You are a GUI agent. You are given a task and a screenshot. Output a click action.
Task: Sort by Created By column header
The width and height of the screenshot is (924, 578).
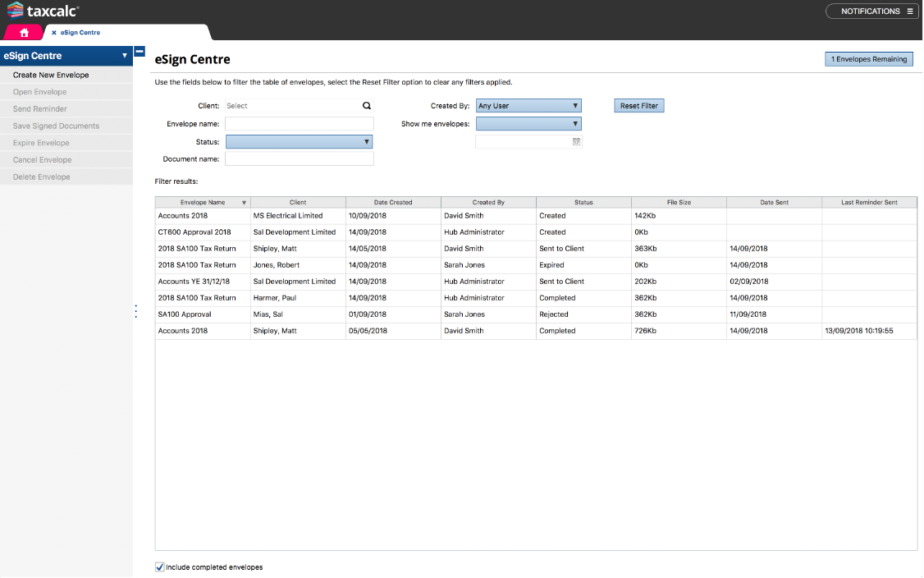(x=488, y=202)
